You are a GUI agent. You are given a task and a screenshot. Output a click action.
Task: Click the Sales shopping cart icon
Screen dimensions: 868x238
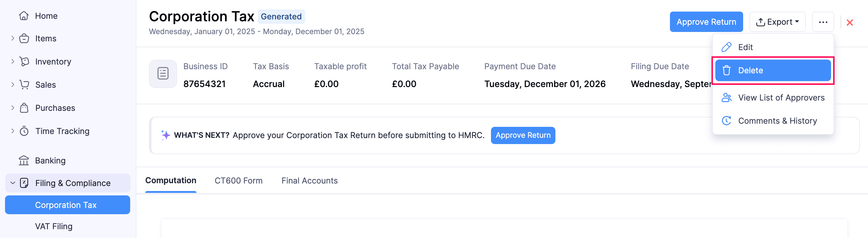click(23, 85)
